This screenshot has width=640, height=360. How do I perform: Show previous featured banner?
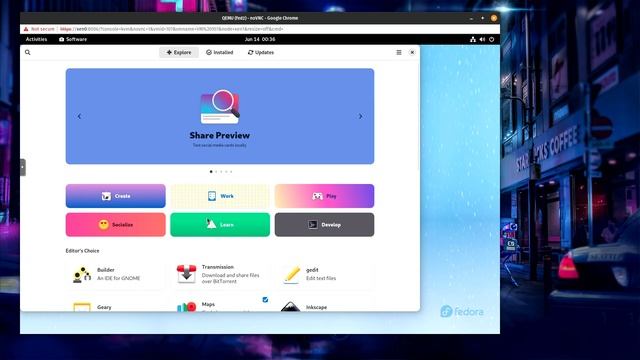click(x=79, y=116)
